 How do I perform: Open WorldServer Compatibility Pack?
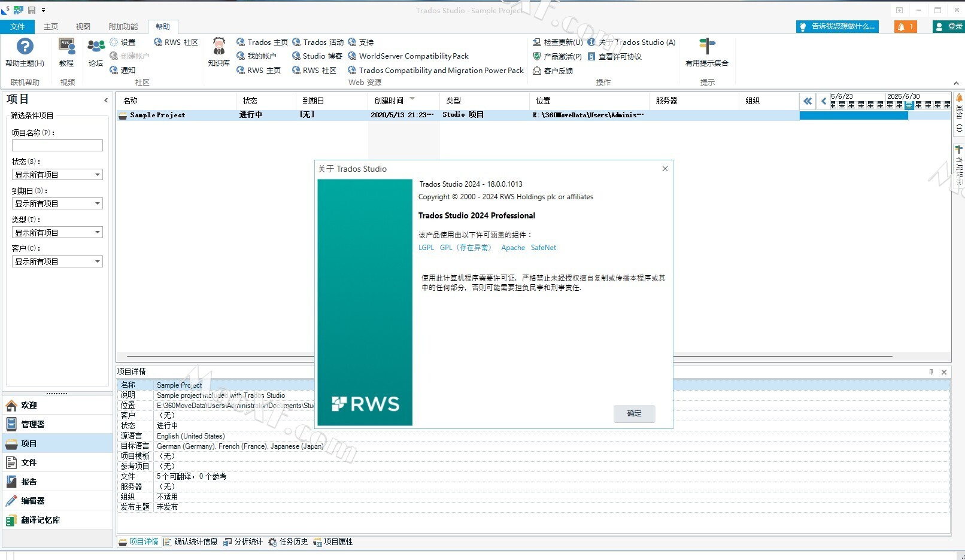click(x=408, y=56)
